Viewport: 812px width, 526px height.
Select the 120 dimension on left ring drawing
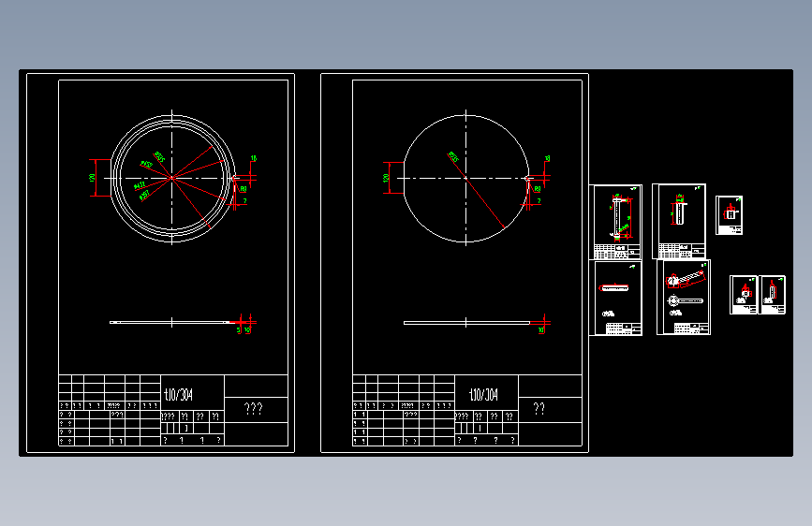[92, 178]
